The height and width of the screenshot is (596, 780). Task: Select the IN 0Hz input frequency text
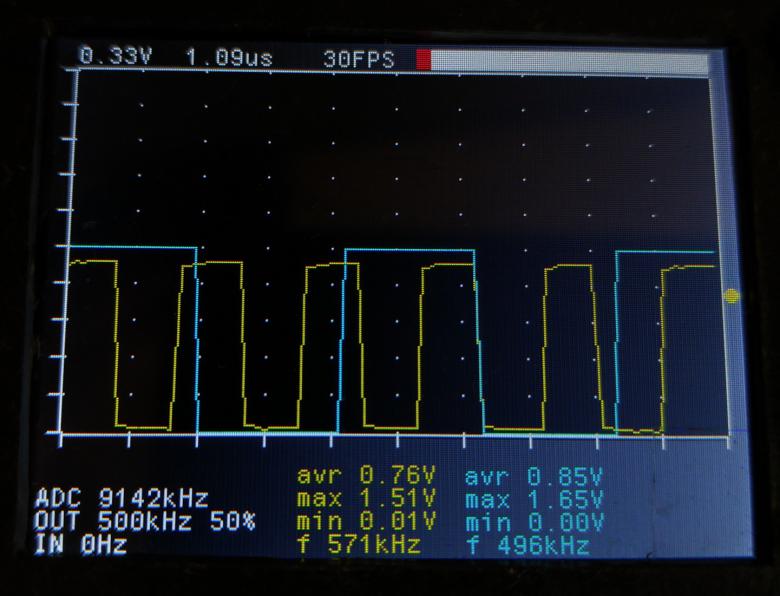coord(80,545)
